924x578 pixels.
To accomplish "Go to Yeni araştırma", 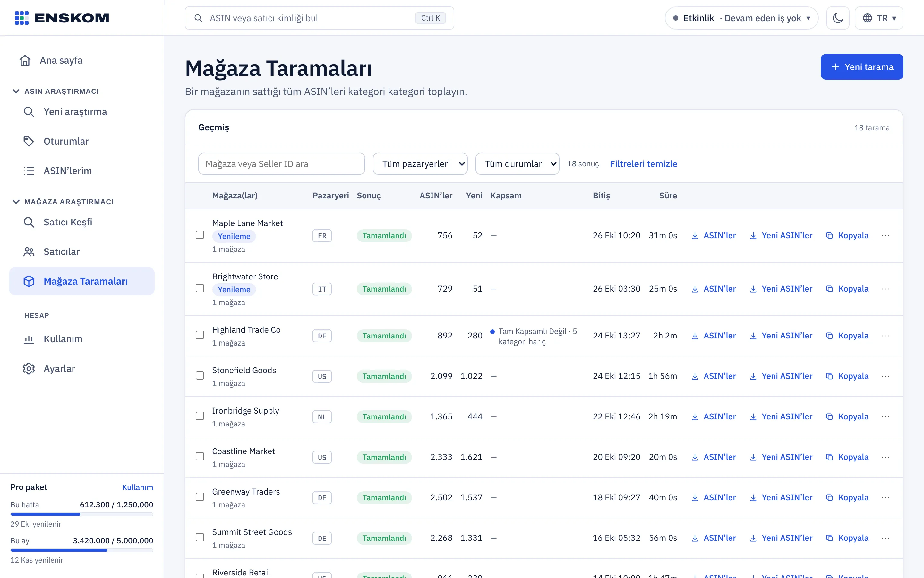I will point(82,112).
